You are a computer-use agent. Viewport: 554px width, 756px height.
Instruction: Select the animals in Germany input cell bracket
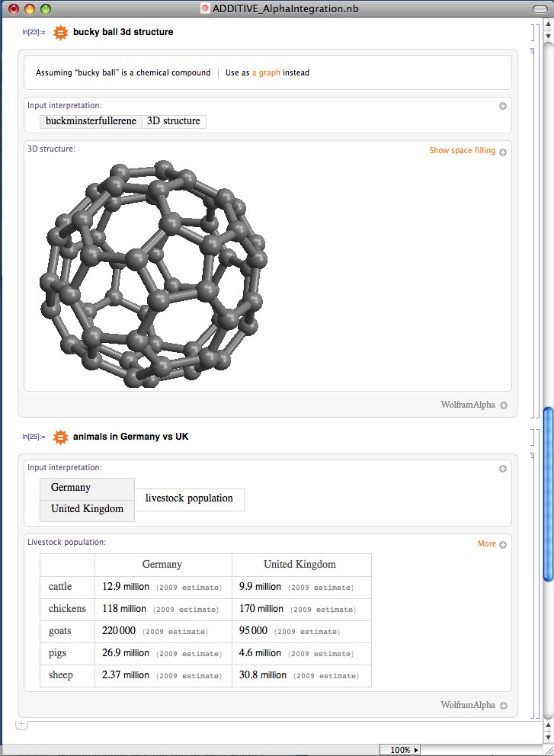coord(534,437)
